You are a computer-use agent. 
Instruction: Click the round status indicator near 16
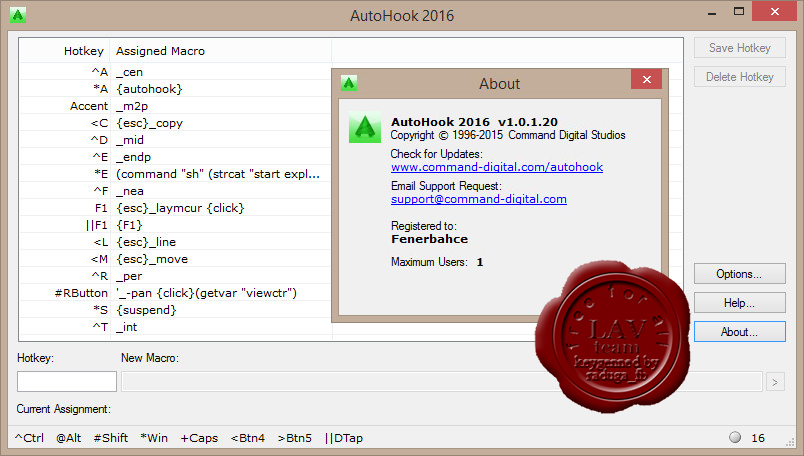coord(735,437)
